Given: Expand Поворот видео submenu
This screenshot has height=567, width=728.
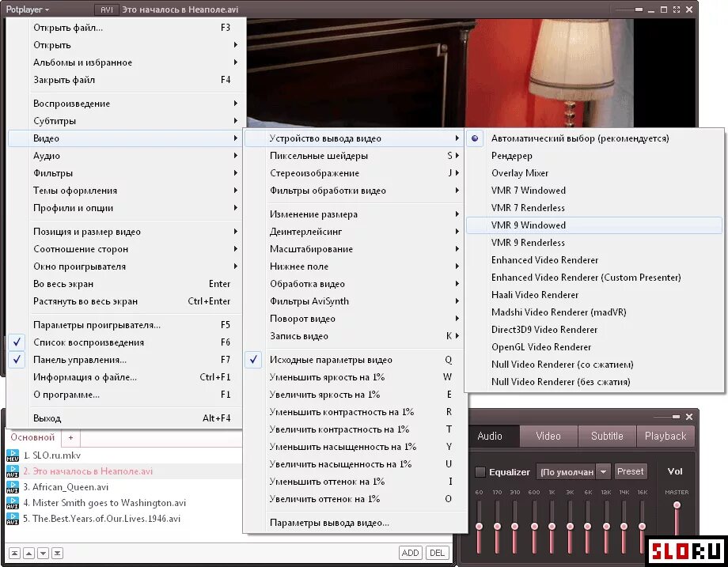Looking at the screenshot, I should (x=355, y=319).
